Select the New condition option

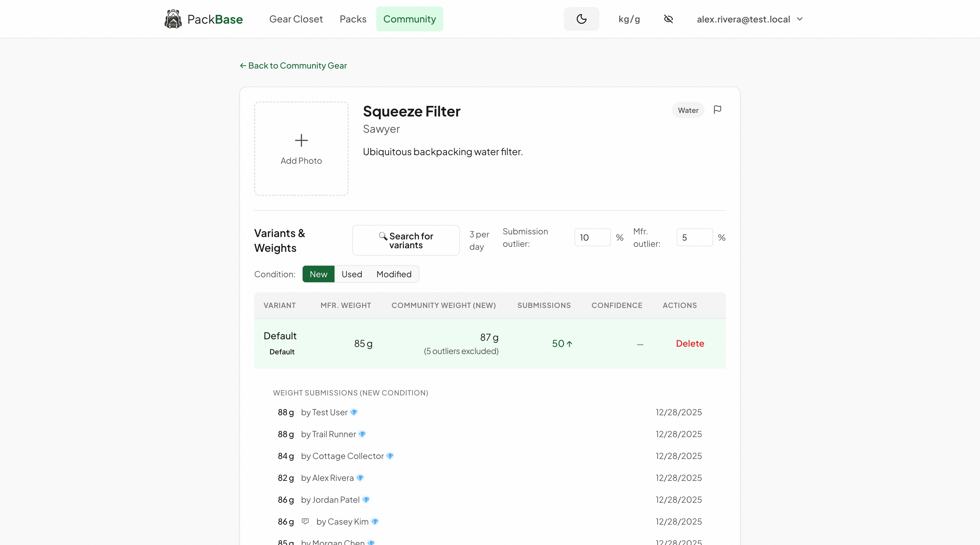(318, 274)
